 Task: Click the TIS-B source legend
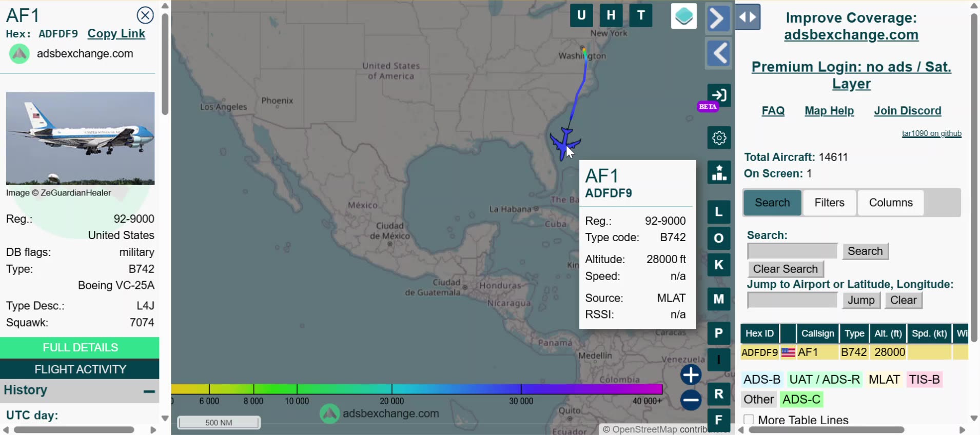click(925, 380)
